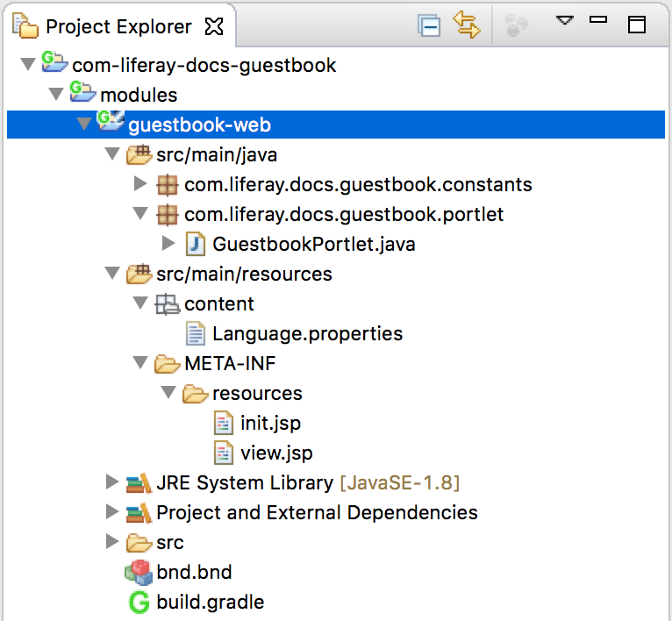Select the bnd.bnd file name
Image resolution: width=672 pixels, height=621 pixels.
pos(194,572)
